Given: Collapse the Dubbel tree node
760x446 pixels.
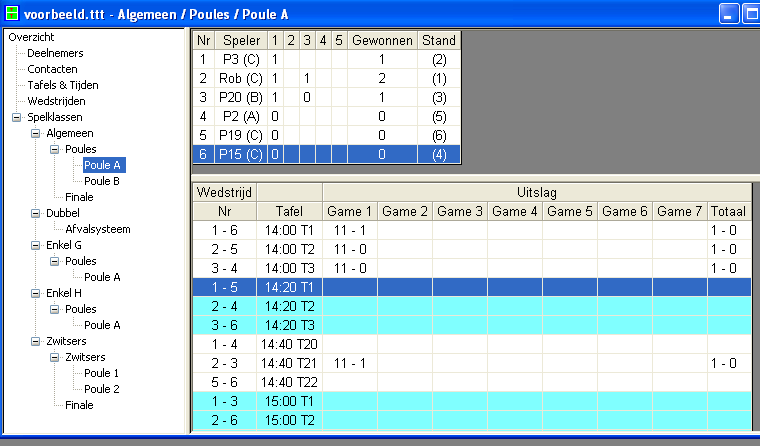Looking at the screenshot, I should [x=35, y=213].
